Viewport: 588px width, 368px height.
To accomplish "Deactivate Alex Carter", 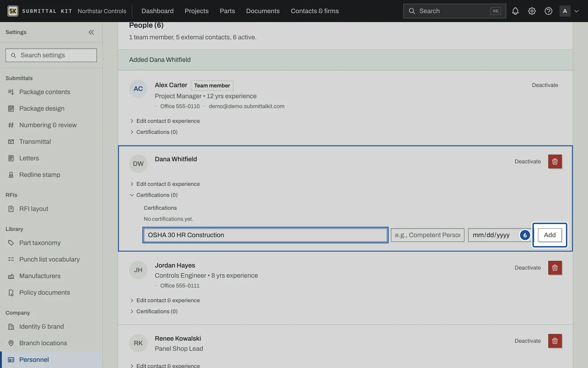I will [545, 85].
